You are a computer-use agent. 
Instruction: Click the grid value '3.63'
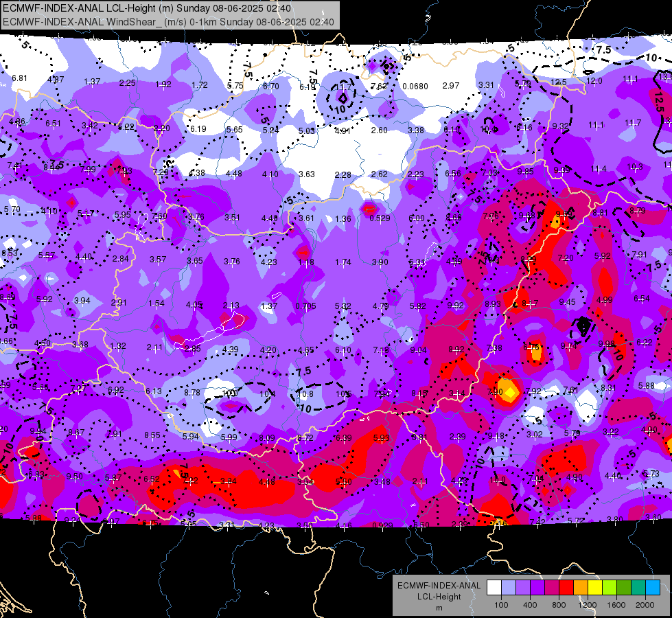(x=306, y=174)
